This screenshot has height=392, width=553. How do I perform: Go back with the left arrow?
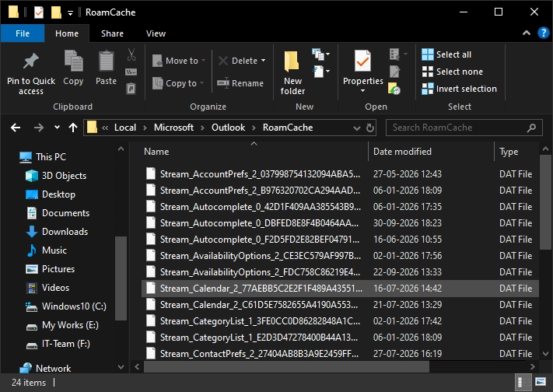[x=16, y=128]
